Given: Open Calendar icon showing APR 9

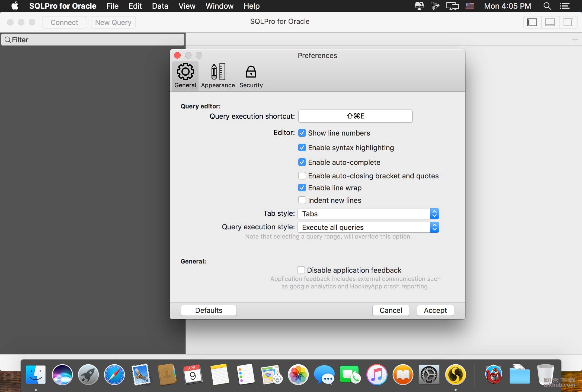Looking at the screenshot, I should 193,374.
